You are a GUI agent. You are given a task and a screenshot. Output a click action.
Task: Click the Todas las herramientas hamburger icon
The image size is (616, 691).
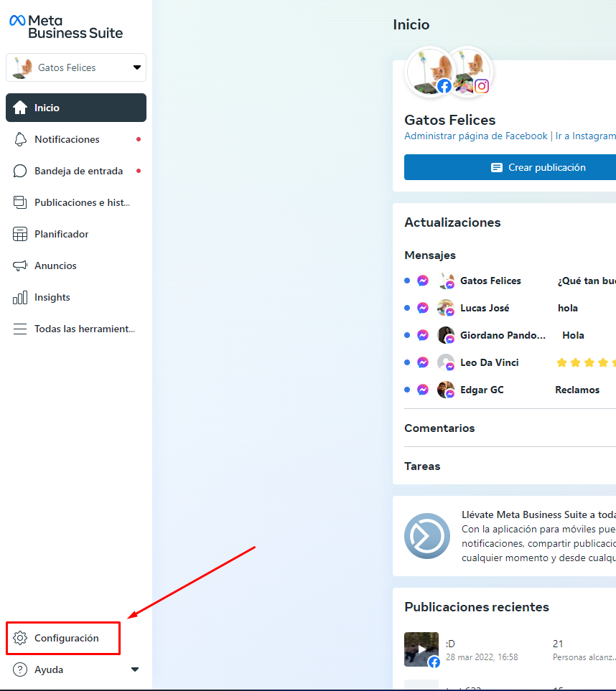tap(20, 329)
